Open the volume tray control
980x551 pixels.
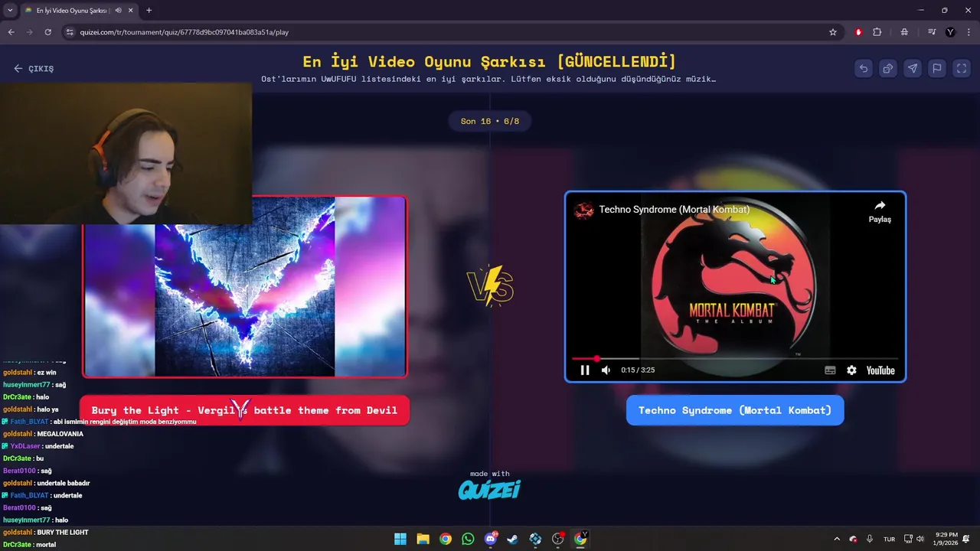pos(920,539)
